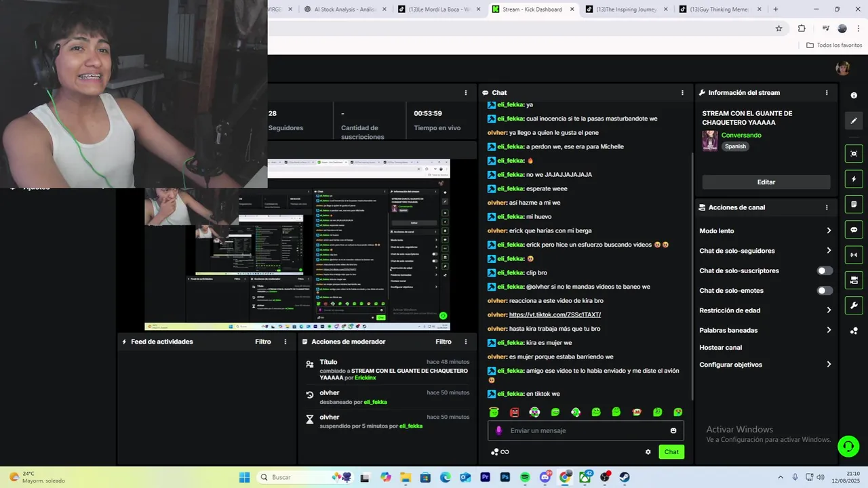This screenshot has height=488, width=868.
Task: Open Spotify from the taskbar
Action: [525, 477]
